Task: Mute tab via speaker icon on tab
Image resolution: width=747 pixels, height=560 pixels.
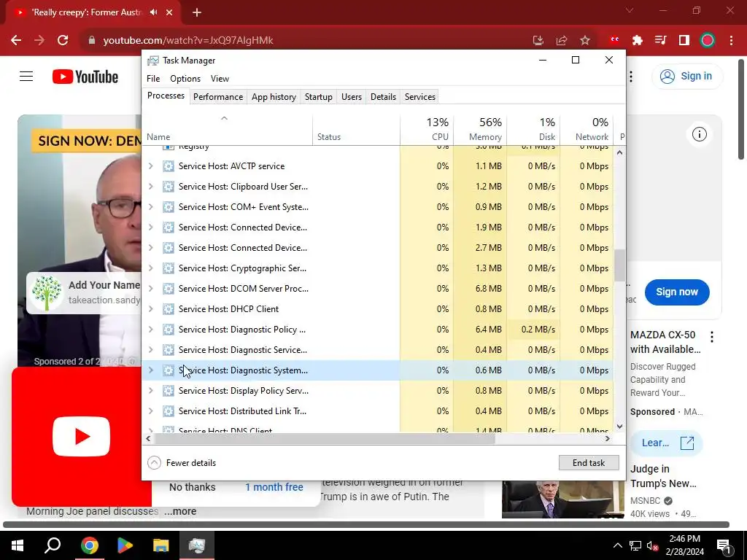Action: [153, 12]
